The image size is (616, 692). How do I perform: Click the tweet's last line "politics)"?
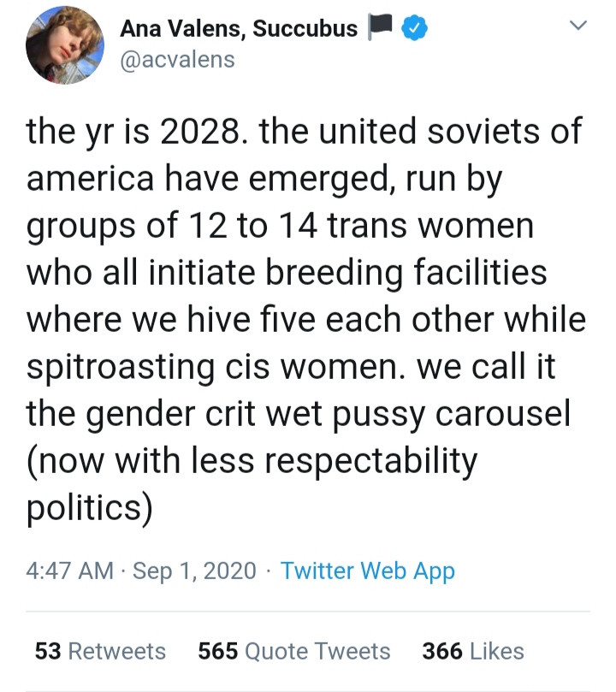pyautogui.click(x=90, y=507)
